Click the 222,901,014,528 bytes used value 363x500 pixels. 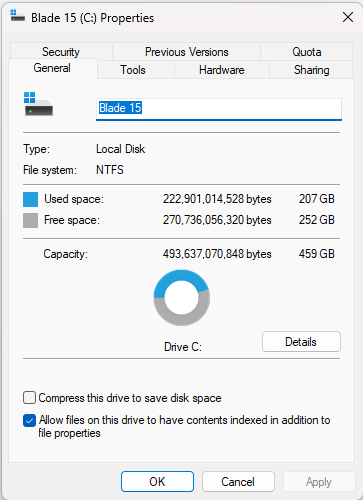coord(217,199)
